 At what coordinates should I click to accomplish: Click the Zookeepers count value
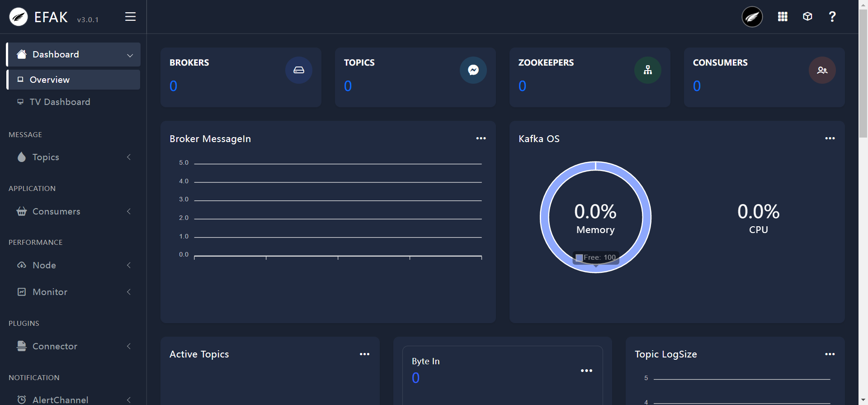(x=523, y=86)
